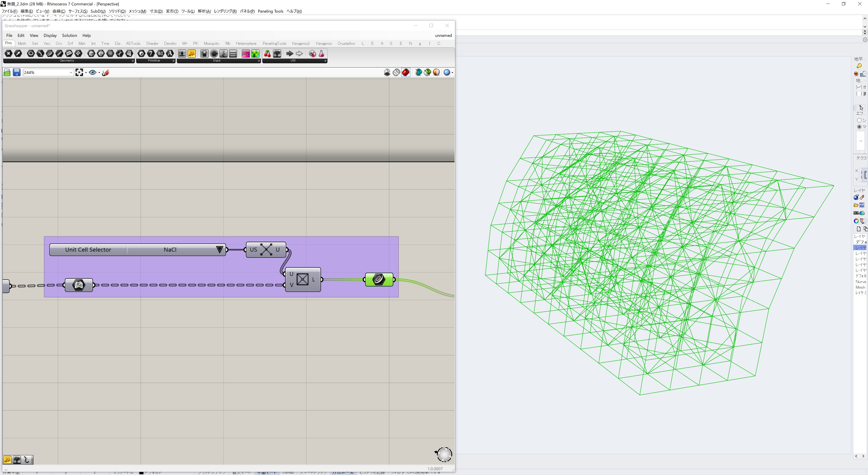Image resolution: width=868 pixels, height=475 pixels.
Task: Select the Gradient green swatch input icon
Action: [x=255, y=54]
